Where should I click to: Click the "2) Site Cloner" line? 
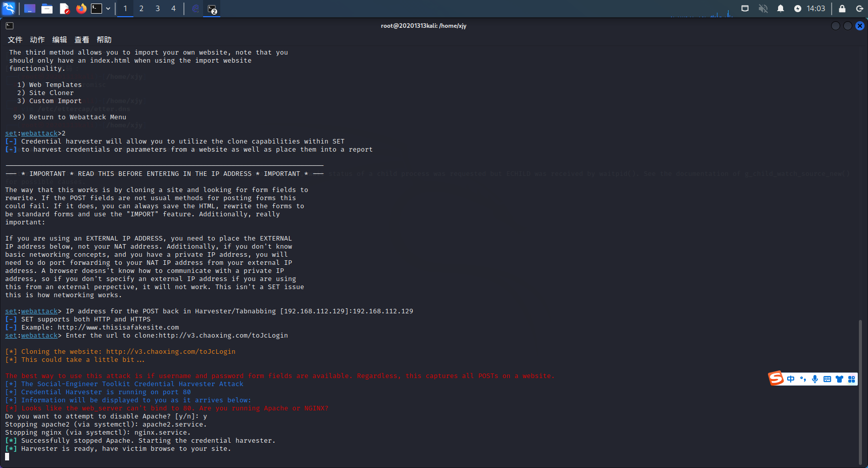pos(45,93)
